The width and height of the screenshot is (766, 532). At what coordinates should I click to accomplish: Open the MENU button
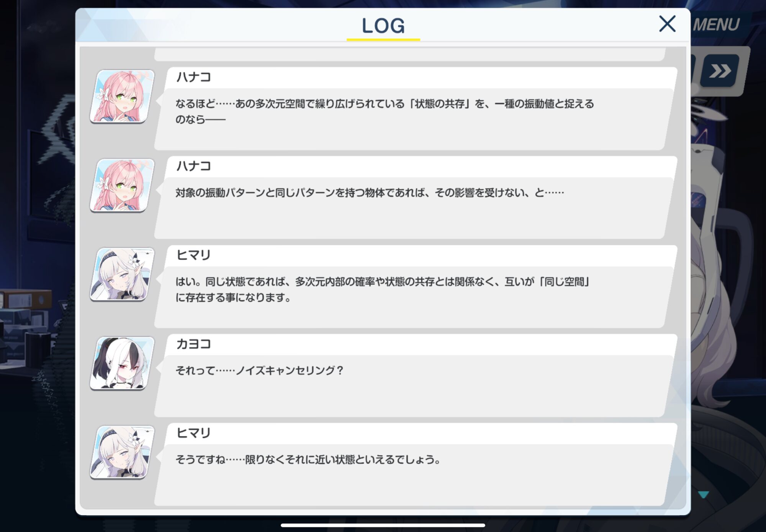pos(716,25)
